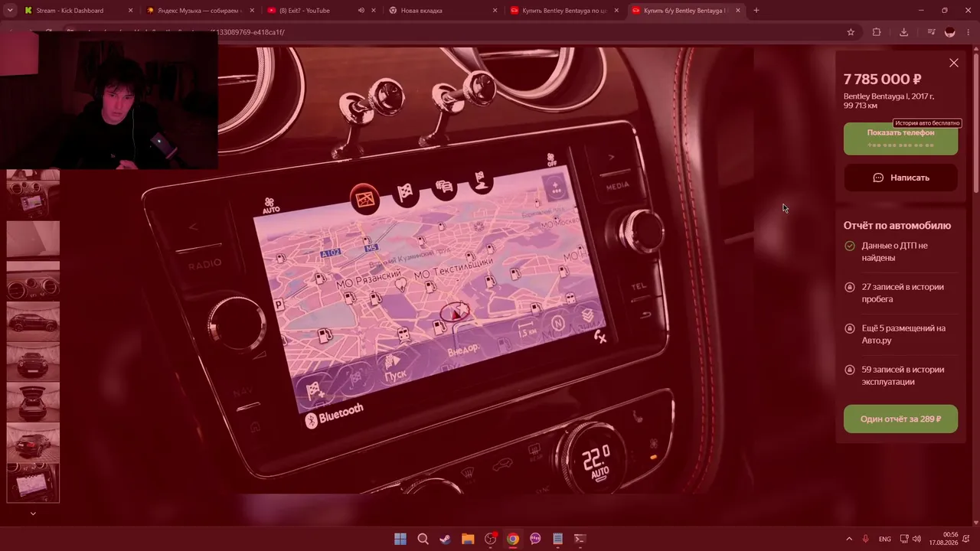Click the green checkmark beside the ДТП entry

849,246
